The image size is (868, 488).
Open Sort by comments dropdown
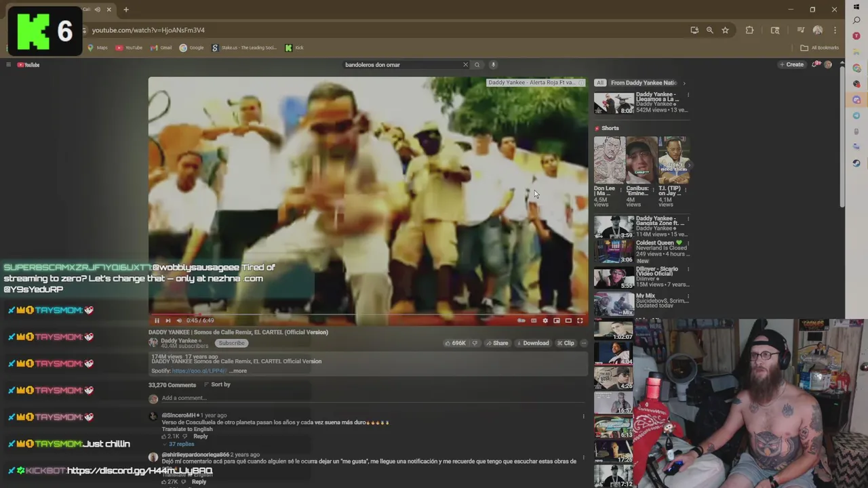pyautogui.click(x=217, y=384)
